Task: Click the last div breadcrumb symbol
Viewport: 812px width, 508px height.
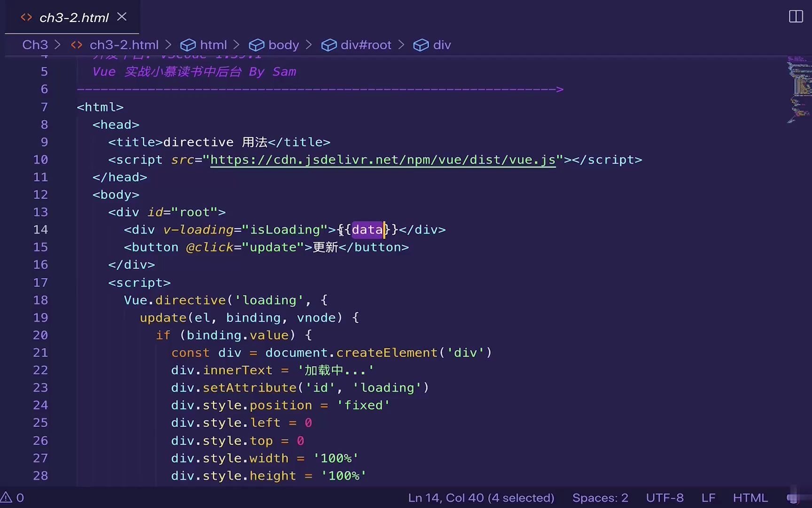Action: tap(442, 45)
